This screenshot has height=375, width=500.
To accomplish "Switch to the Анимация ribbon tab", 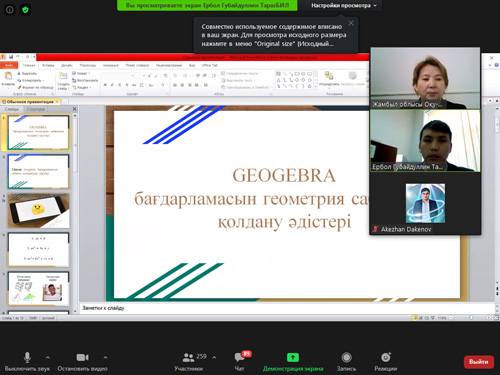I will (x=111, y=65).
